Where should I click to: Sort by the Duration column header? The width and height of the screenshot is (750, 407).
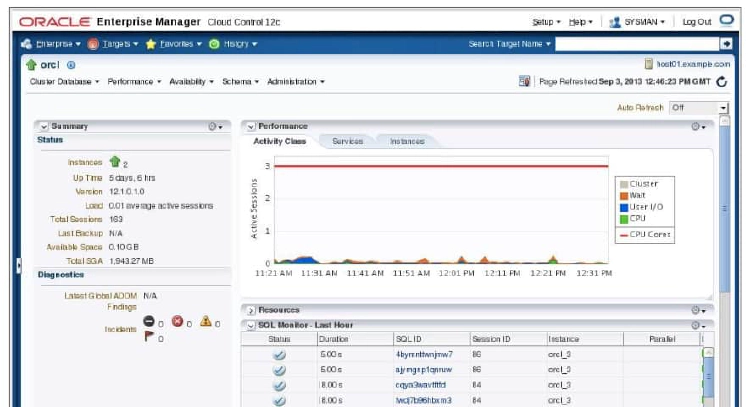pyautogui.click(x=355, y=339)
